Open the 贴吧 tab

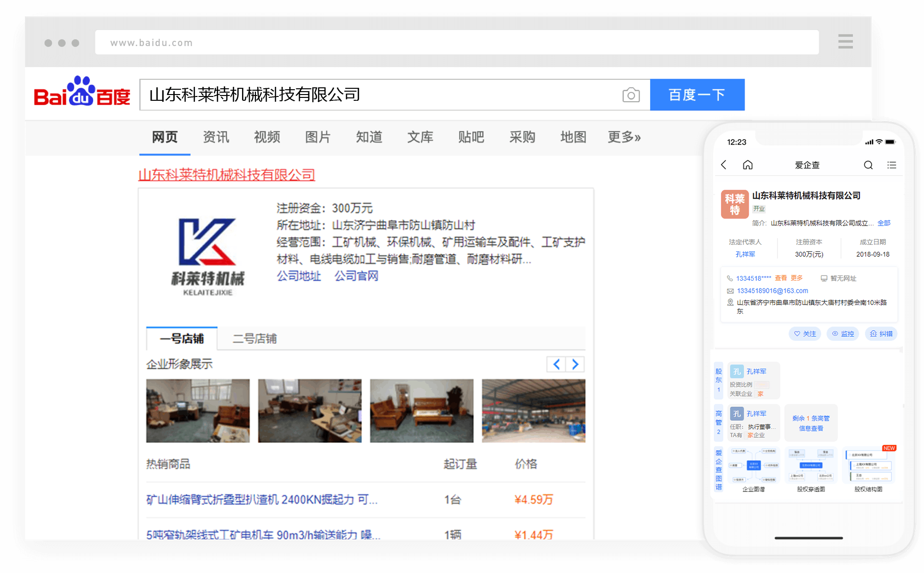[471, 137]
